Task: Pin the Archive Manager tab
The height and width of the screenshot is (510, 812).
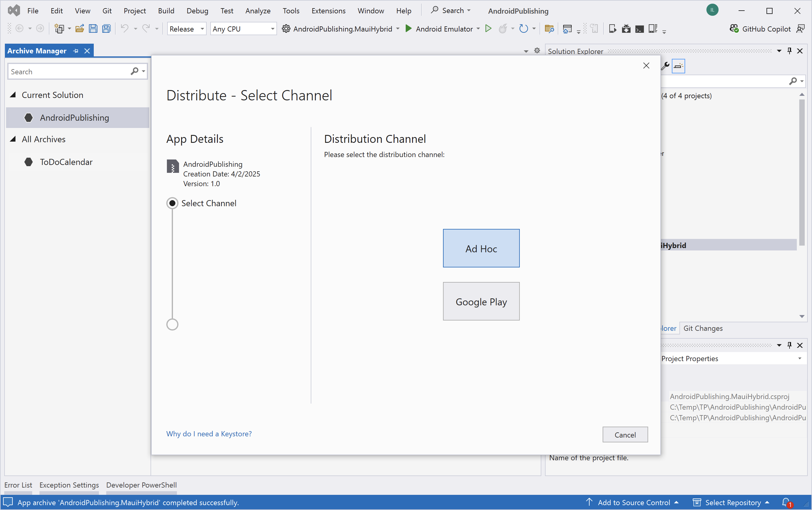Action: [x=76, y=51]
